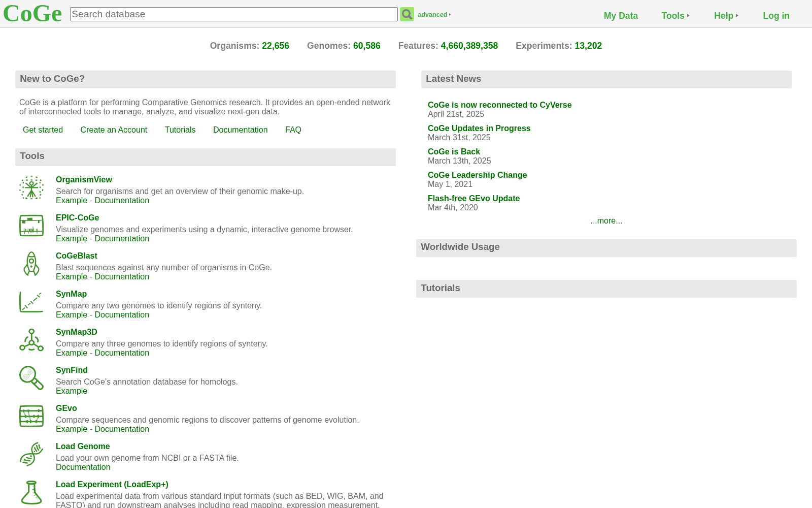Open the Documentation link under New to CoGe
Screen dimensions: 812x508
(x=240, y=130)
